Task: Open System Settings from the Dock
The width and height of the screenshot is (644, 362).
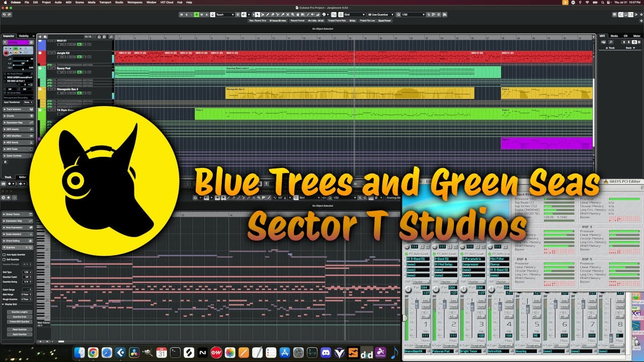Action: coord(298,353)
